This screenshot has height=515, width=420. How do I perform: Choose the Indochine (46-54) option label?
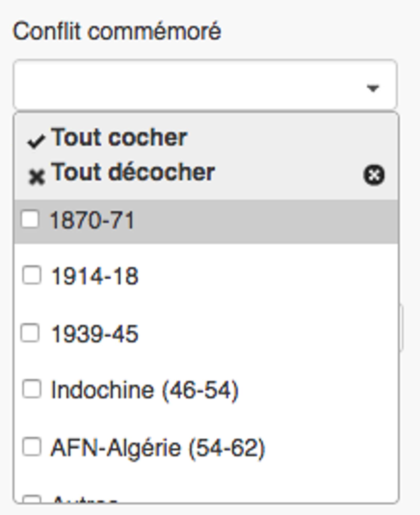(145, 390)
